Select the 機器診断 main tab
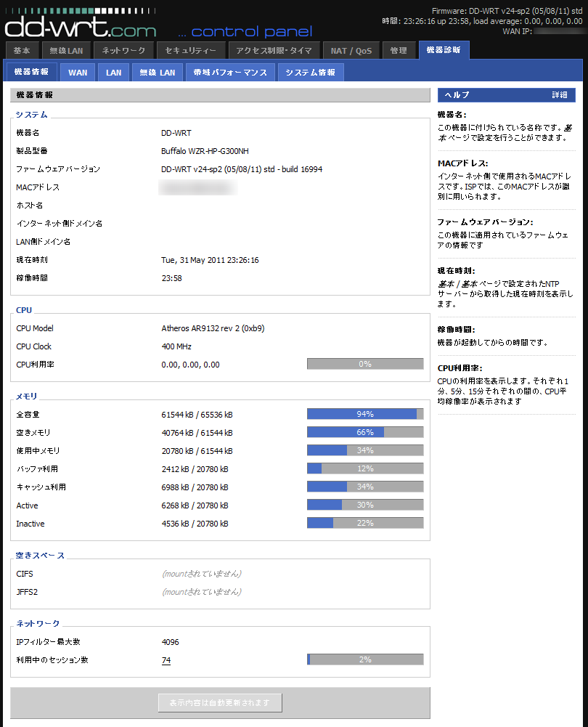Screen dimensions: 588x727 pos(444,50)
